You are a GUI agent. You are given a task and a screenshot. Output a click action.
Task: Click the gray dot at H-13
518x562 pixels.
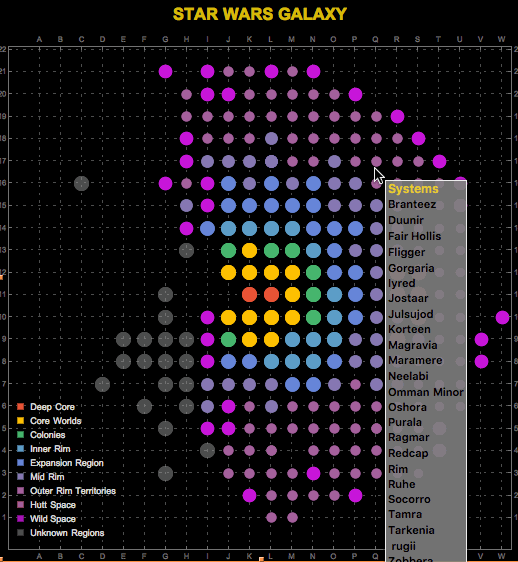(x=186, y=250)
